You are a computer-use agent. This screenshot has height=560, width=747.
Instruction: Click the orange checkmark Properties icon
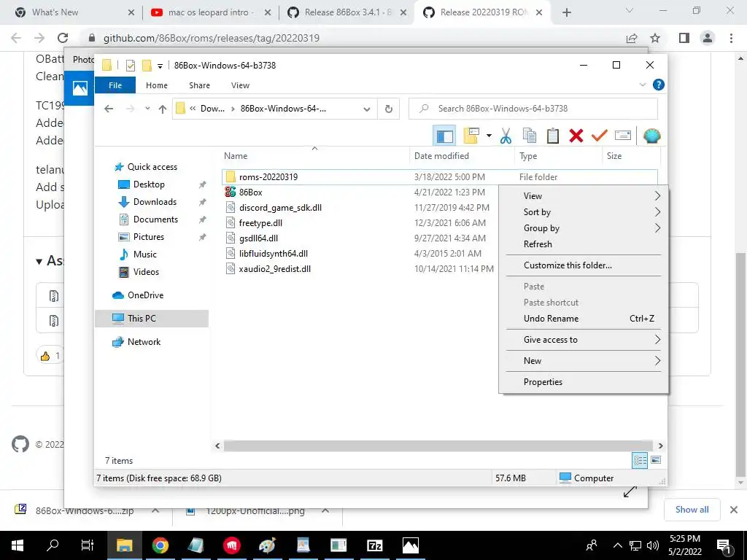(600, 136)
